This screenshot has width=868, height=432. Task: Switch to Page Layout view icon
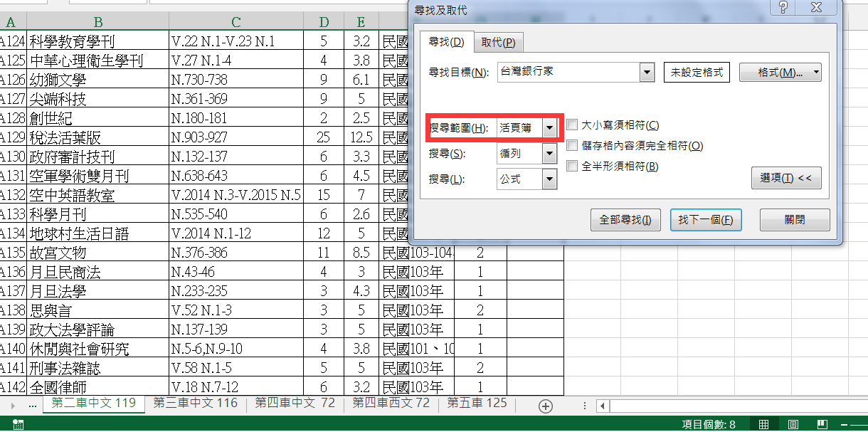793,424
